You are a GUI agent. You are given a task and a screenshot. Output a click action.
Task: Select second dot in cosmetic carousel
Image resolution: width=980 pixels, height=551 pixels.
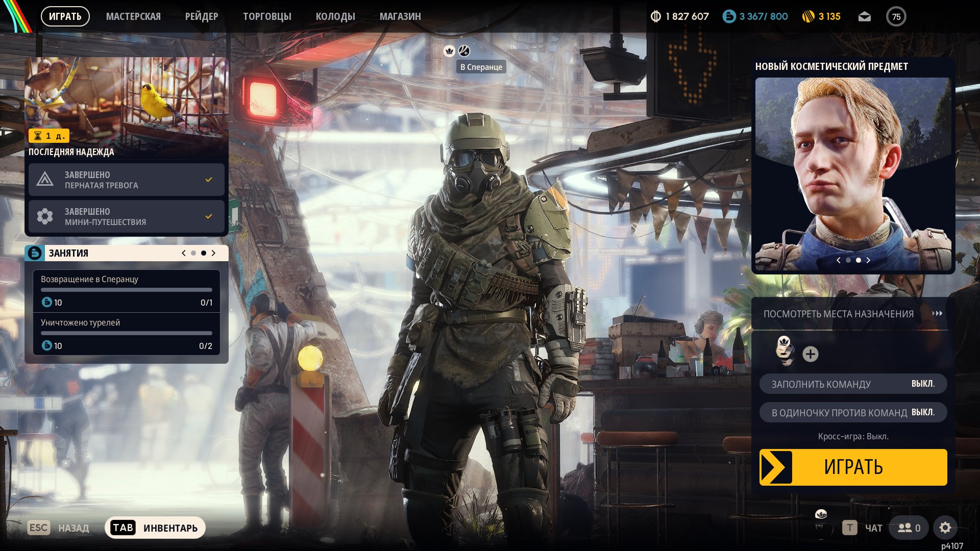[859, 260]
